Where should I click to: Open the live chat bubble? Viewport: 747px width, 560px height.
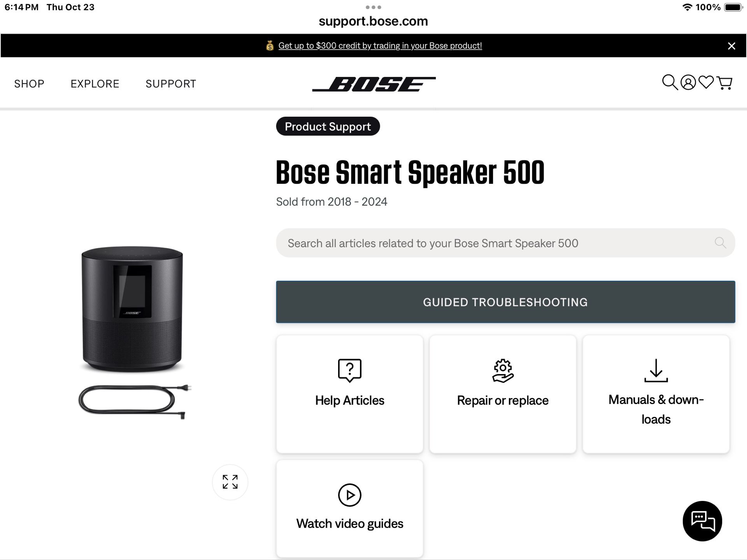click(702, 521)
